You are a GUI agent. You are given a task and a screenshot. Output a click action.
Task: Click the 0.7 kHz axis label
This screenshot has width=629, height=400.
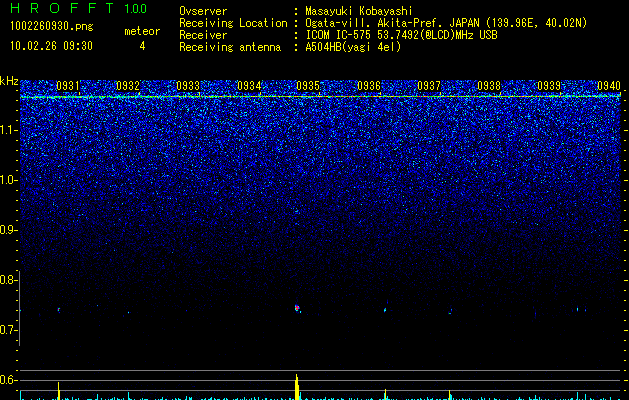pyautogui.click(x=8, y=330)
